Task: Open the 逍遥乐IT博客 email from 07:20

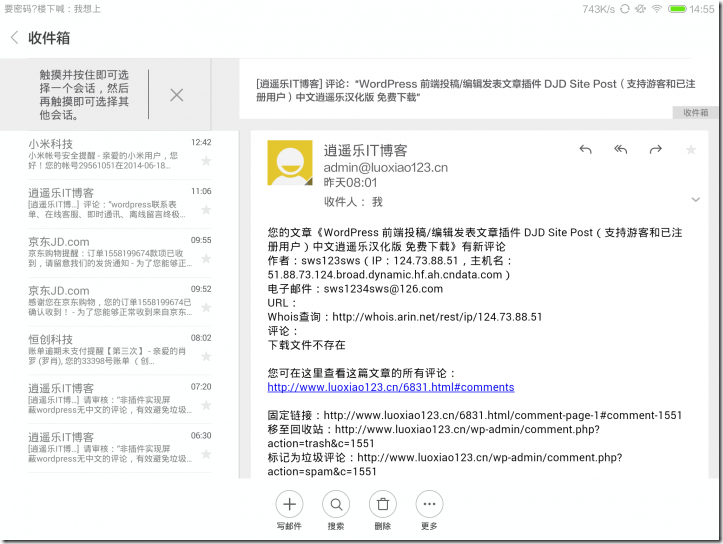Action: [119, 399]
